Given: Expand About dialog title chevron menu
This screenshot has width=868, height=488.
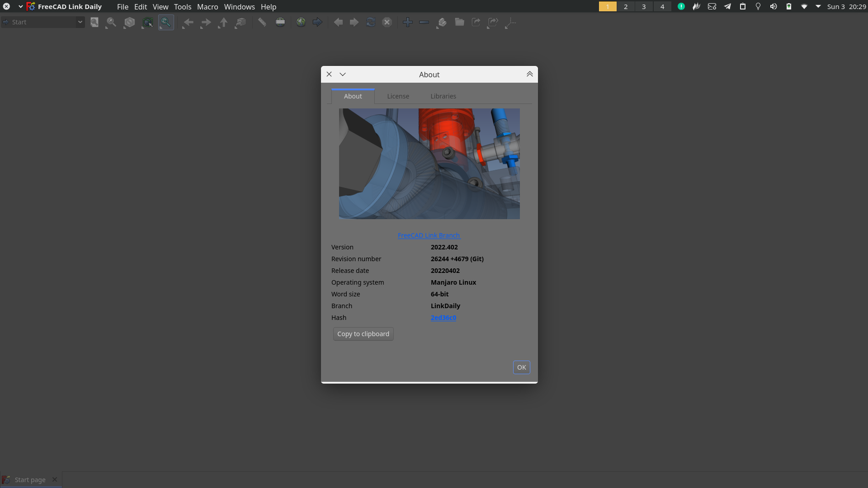Looking at the screenshot, I should coord(343,75).
